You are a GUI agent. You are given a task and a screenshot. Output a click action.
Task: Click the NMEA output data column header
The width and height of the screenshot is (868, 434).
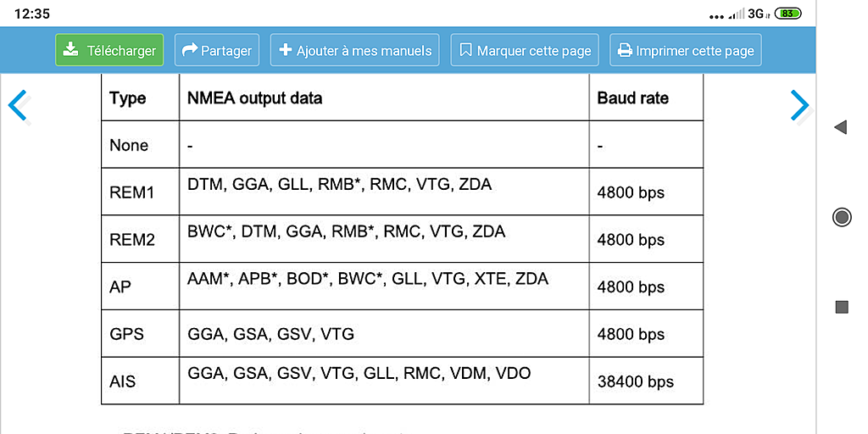[254, 98]
